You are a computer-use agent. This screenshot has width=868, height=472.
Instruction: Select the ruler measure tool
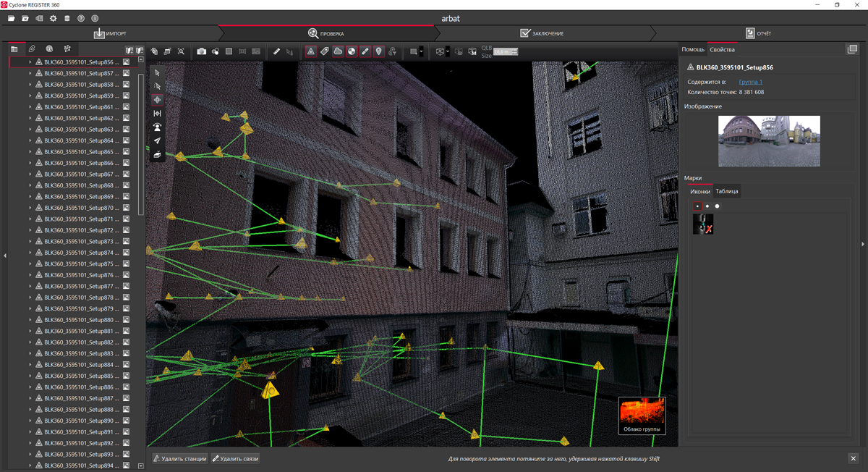(276, 51)
